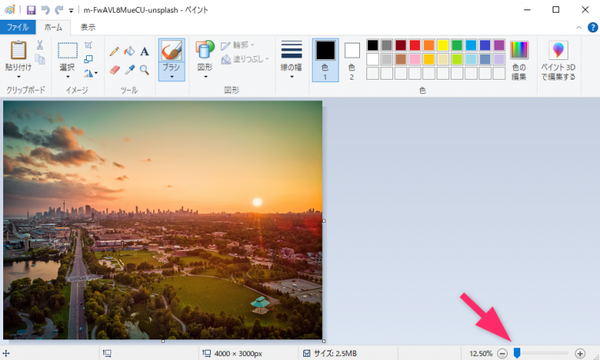Screen dimensions: 600x360
Task: Activate Color 2 button
Action: [x=352, y=60]
